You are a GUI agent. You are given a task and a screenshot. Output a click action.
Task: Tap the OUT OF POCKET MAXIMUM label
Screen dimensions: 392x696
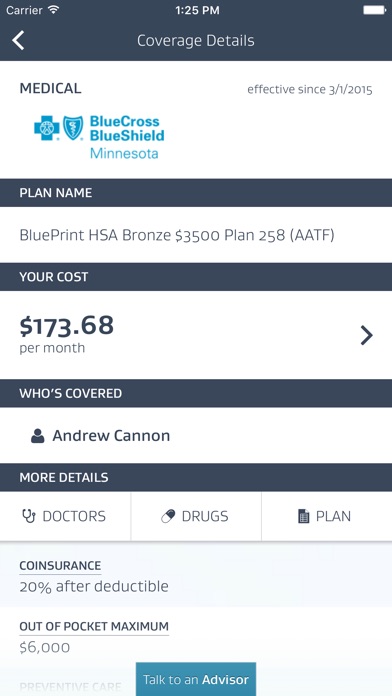[94, 626]
